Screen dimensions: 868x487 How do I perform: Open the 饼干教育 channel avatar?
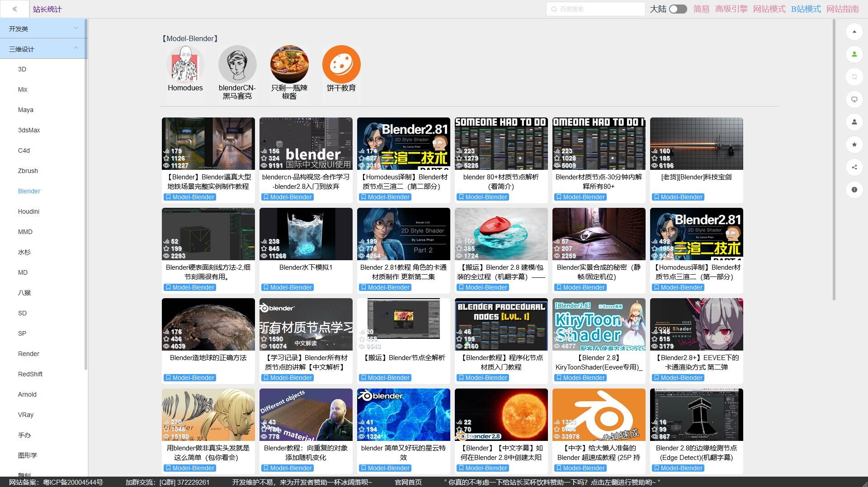pyautogui.click(x=341, y=64)
